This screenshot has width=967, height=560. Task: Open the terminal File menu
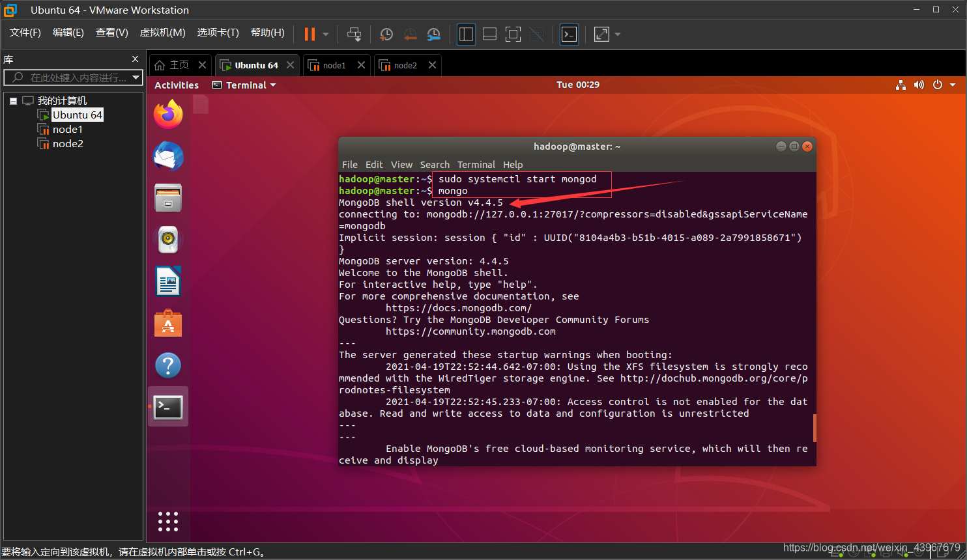pos(350,165)
